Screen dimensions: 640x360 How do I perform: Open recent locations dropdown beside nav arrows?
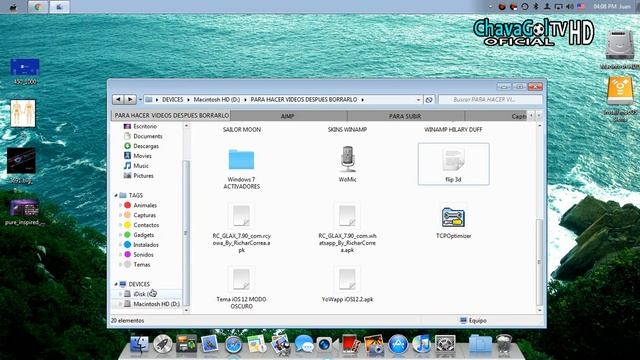click(x=140, y=99)
